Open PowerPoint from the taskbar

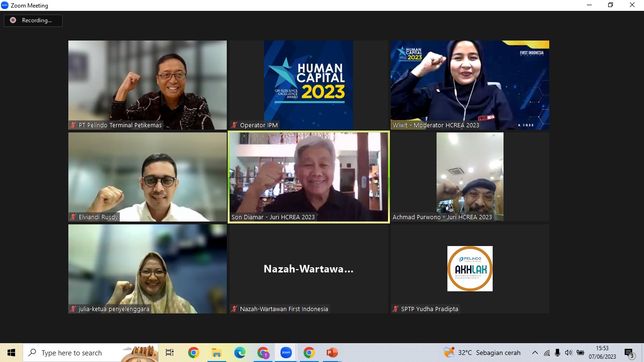pos(332,353)
